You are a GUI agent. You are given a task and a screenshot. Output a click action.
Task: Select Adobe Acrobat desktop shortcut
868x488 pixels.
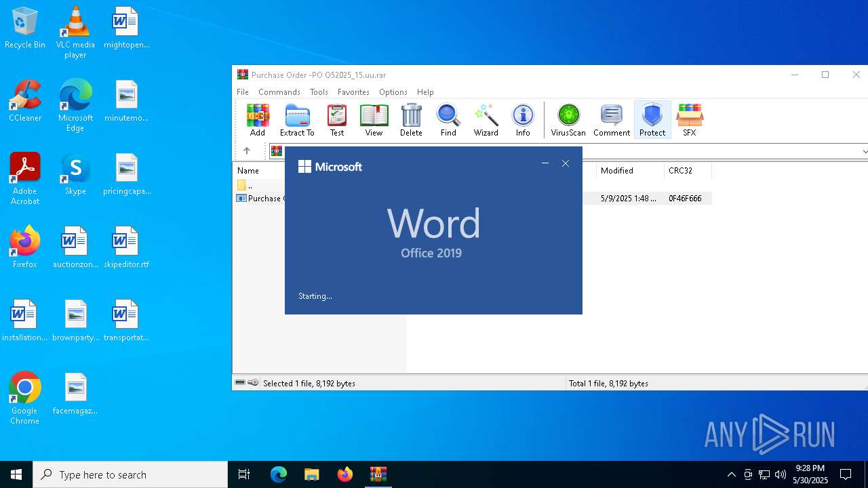[x=25, y=179]
